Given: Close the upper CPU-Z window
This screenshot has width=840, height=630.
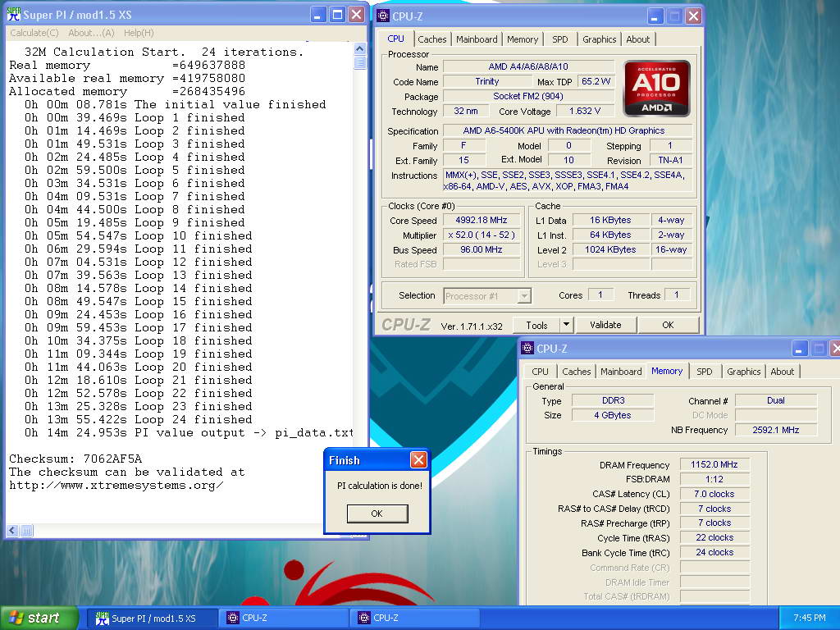Looking at the screenshot, I should point(693,16).
